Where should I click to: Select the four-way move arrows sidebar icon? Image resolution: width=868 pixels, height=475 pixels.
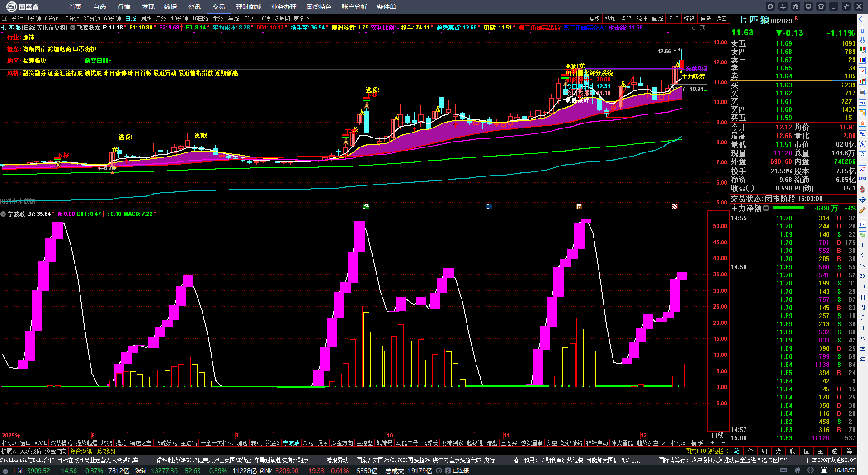[x=863, y=199]
